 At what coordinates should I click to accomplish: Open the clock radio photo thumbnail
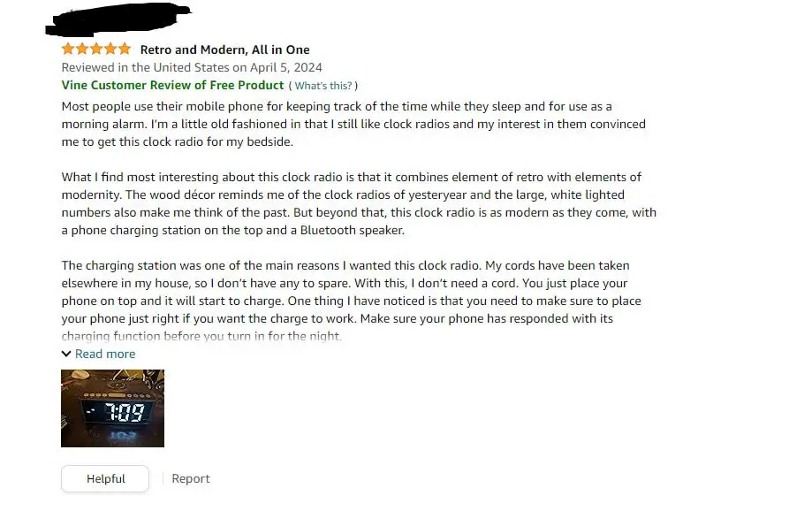point(112,408)
